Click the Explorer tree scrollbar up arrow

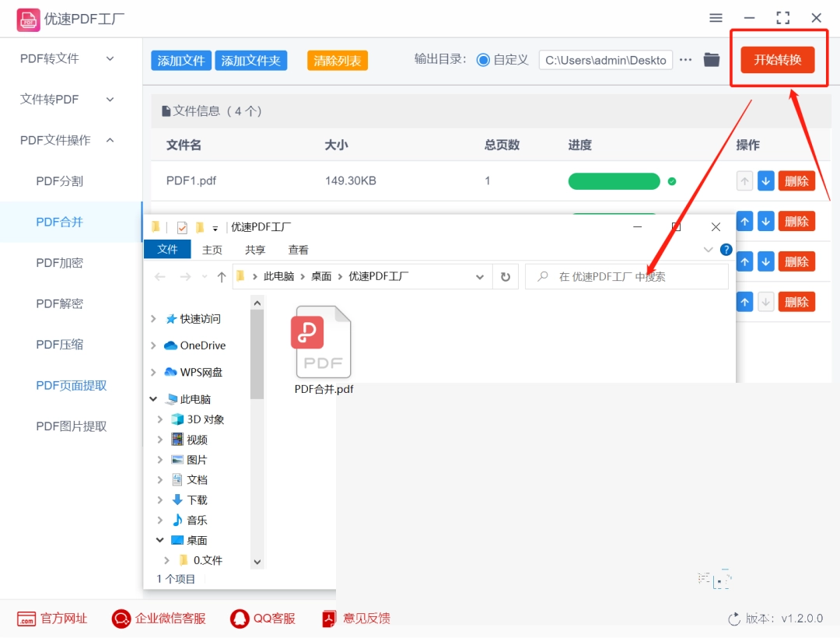pyautogui.click(x=257, y=303)
